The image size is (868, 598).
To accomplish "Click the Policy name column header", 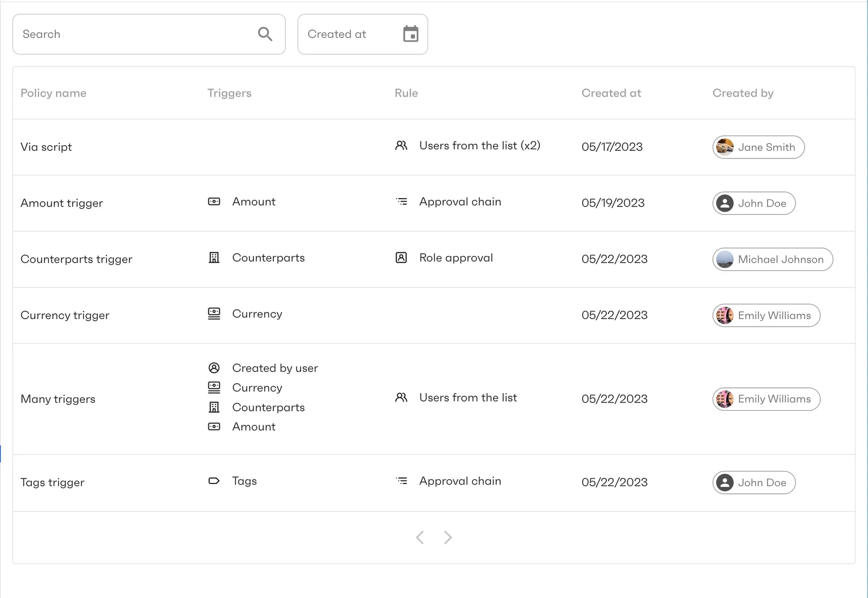I will 53,93.
